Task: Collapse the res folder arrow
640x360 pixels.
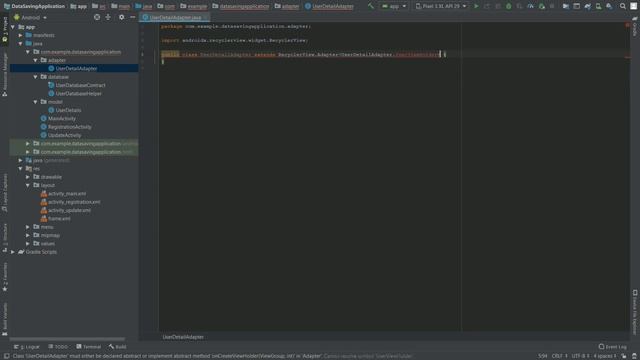Action: click(20, 169)
